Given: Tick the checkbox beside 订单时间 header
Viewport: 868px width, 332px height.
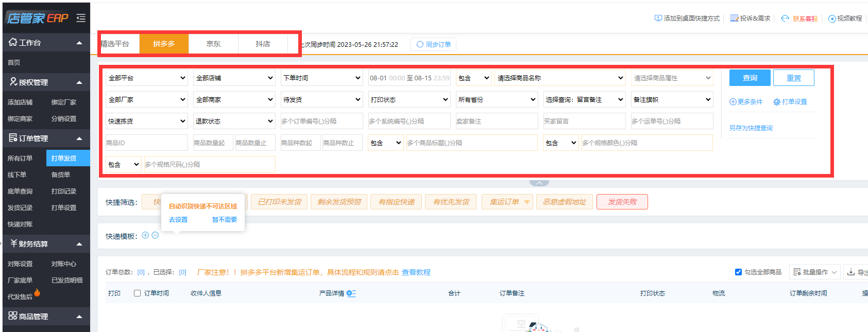Looking at the screenshot, I should click(x=137, y=293).
